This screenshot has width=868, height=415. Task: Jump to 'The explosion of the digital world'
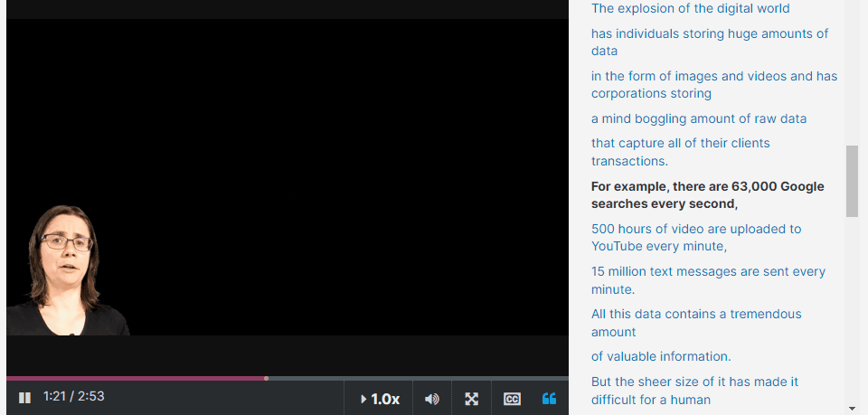[690, 8]
